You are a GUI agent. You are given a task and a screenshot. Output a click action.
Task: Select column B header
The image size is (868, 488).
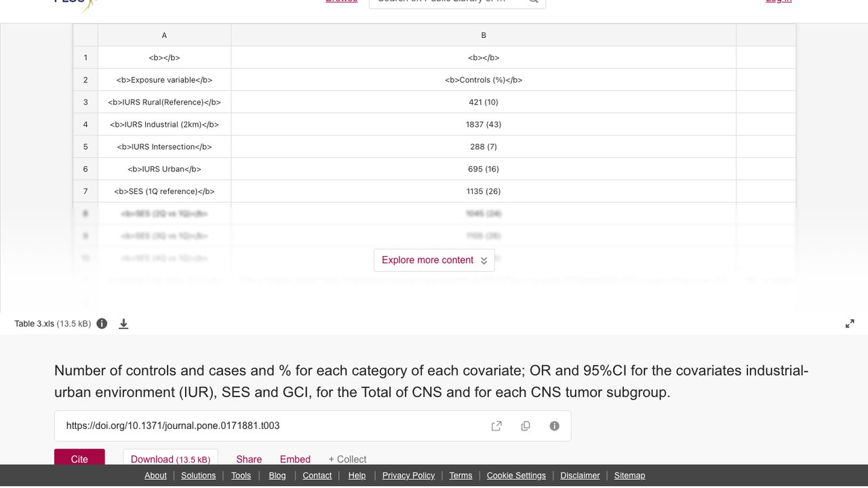click(484, 35)
